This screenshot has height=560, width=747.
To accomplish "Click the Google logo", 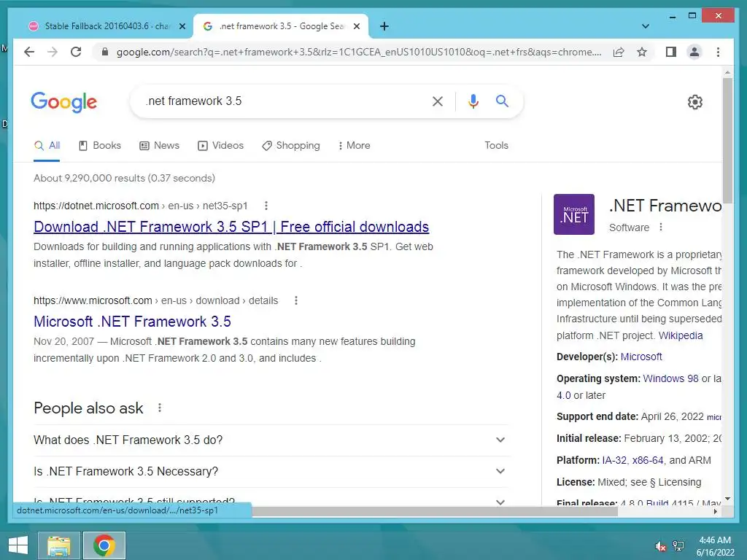I will 64,102.
